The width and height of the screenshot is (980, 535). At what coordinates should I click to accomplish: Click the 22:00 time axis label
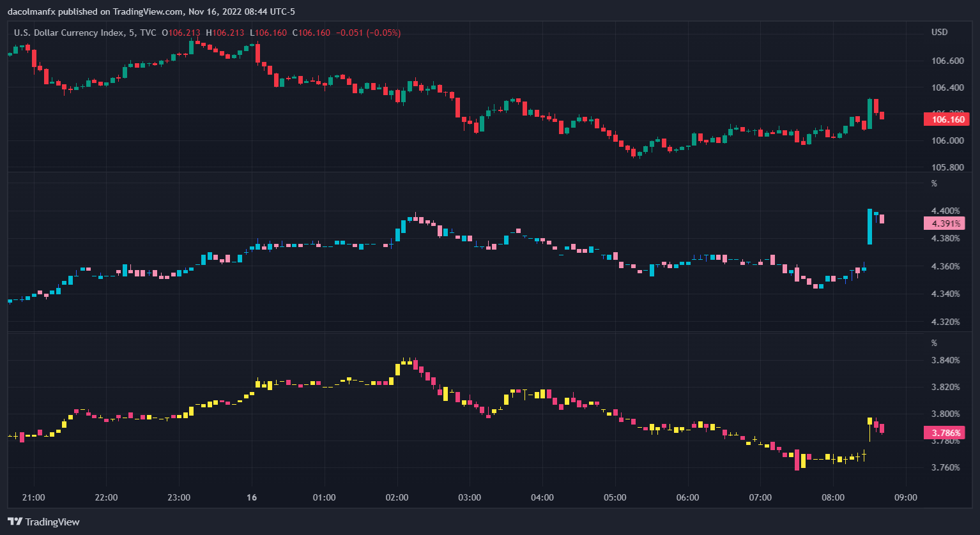coord(106,497)
